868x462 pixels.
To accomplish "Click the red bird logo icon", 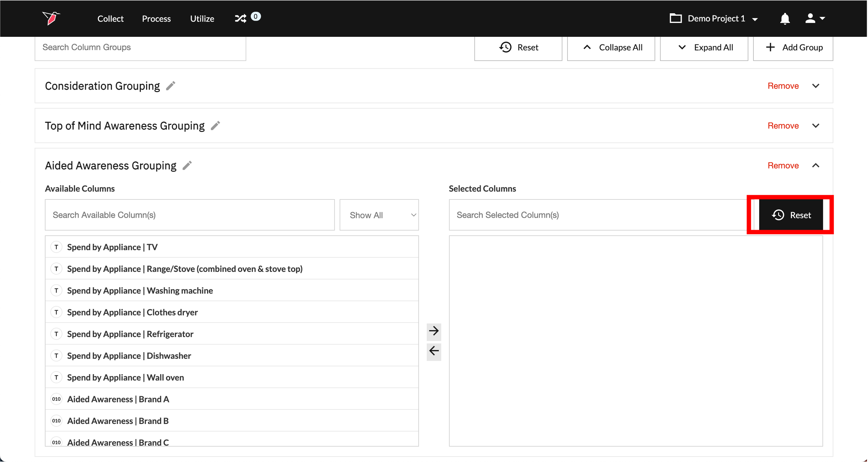I will click(51, 18).
